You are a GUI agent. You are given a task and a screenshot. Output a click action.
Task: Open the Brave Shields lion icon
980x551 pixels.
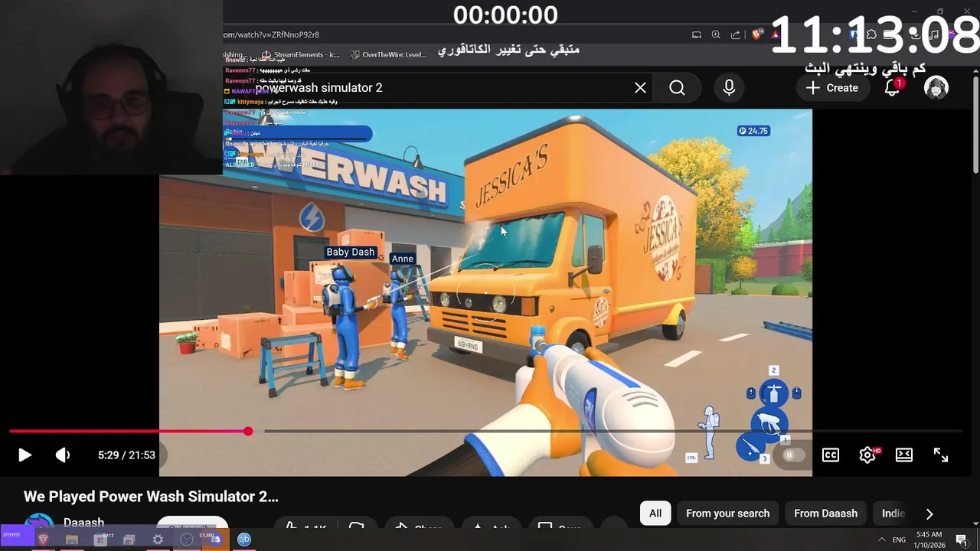coord(757,34)
